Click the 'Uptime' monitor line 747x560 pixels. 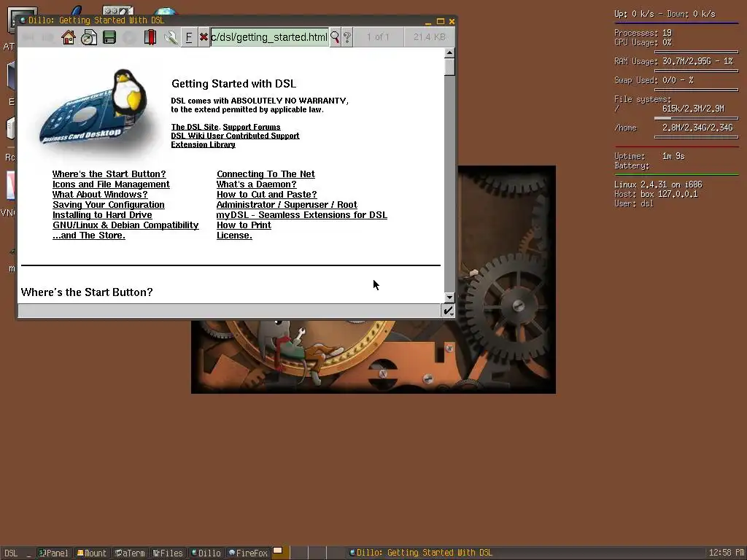(x=649, y=156)
